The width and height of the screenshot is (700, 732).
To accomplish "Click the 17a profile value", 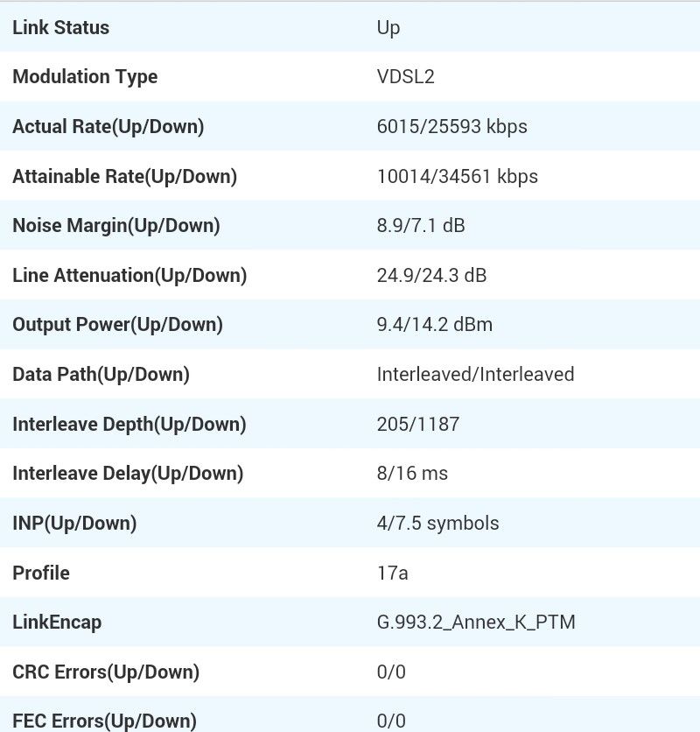I will coord(392,573).
